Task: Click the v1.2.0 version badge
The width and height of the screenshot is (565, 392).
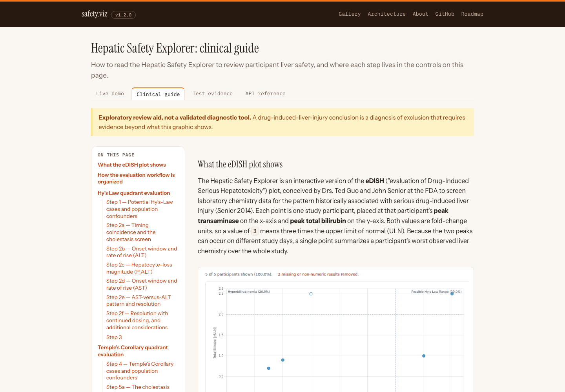Action: coord(124,15)
